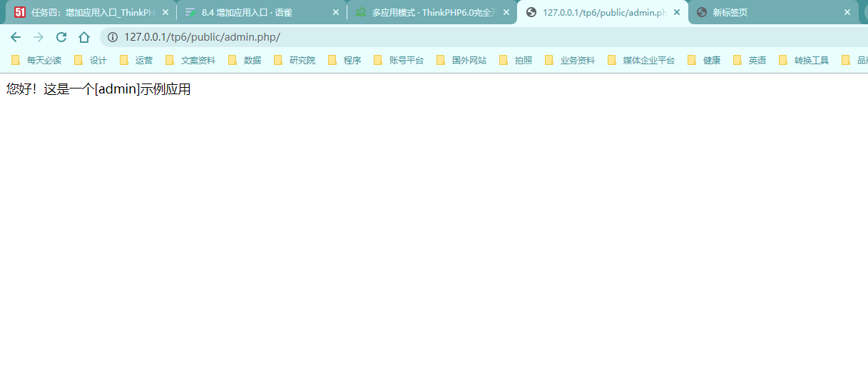Switch to the 新标签页 tab
The height and width of the screenshot is (369, 868).
tap(773, 12)
